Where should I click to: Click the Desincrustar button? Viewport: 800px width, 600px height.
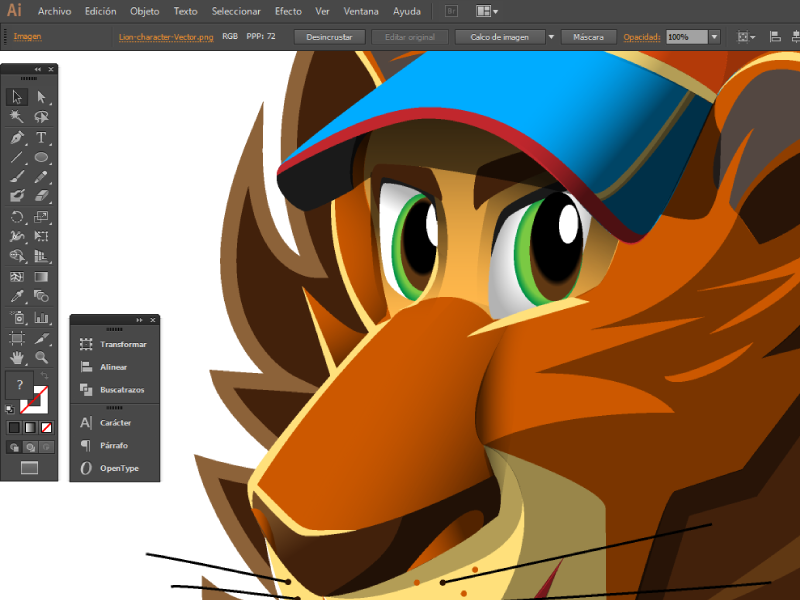pos(329,37)
